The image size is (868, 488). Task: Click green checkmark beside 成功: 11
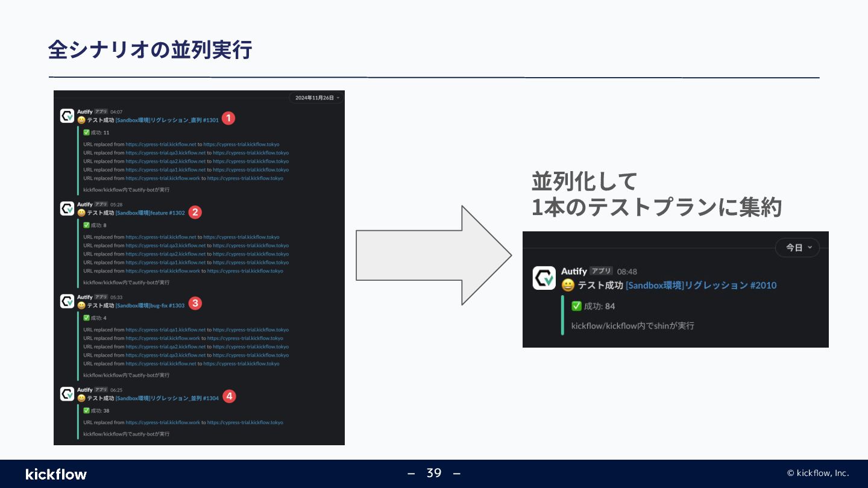pyautogui.click(x=86, y=133)
